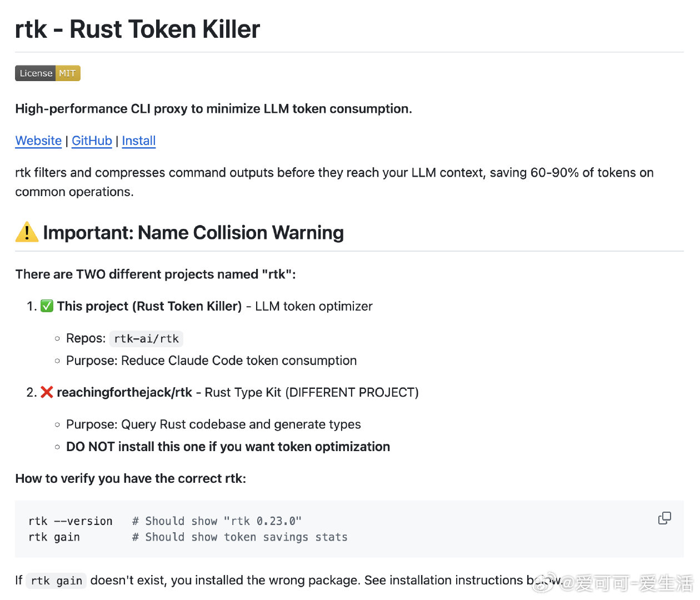Select the Name Collision Warning heading
This screenshot has height=600, width=700.
(x=193, y=232)
